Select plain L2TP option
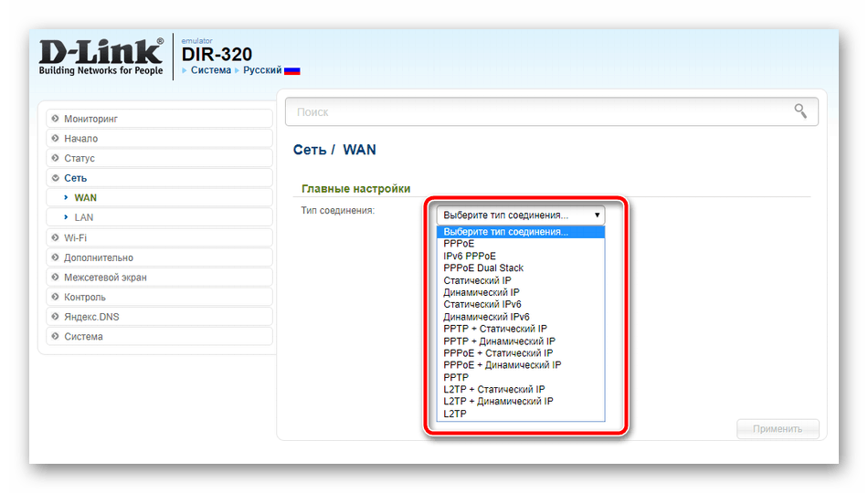This screenshot has width=868, height=493. click(x=521, y=414)
